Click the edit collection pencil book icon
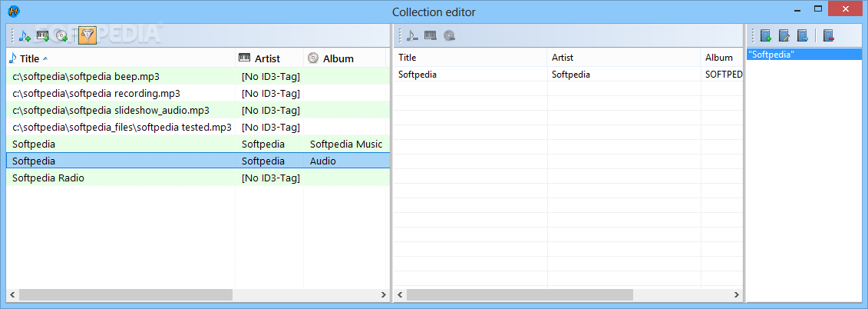 784,36
